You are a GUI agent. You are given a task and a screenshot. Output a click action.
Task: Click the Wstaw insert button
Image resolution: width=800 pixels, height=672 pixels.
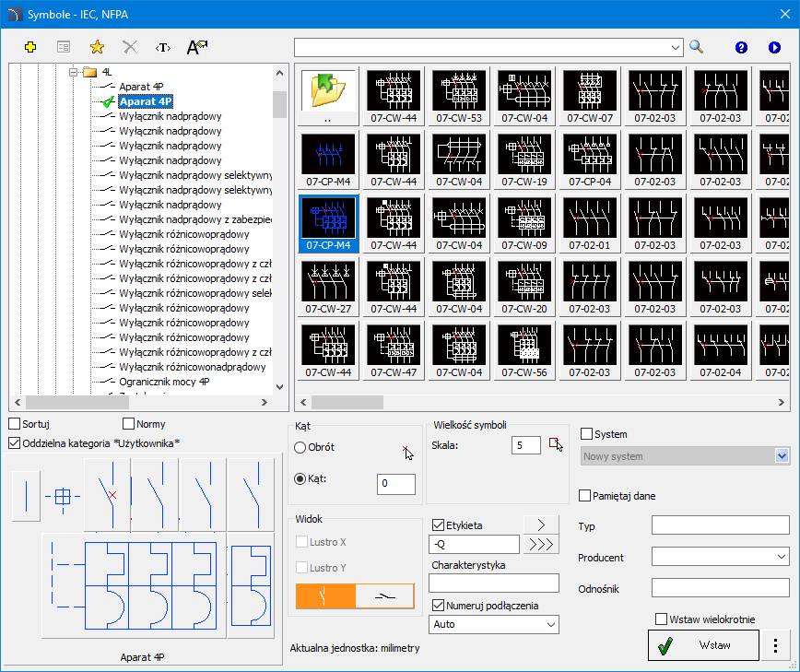pyautogui.click(x=703, y=645)
